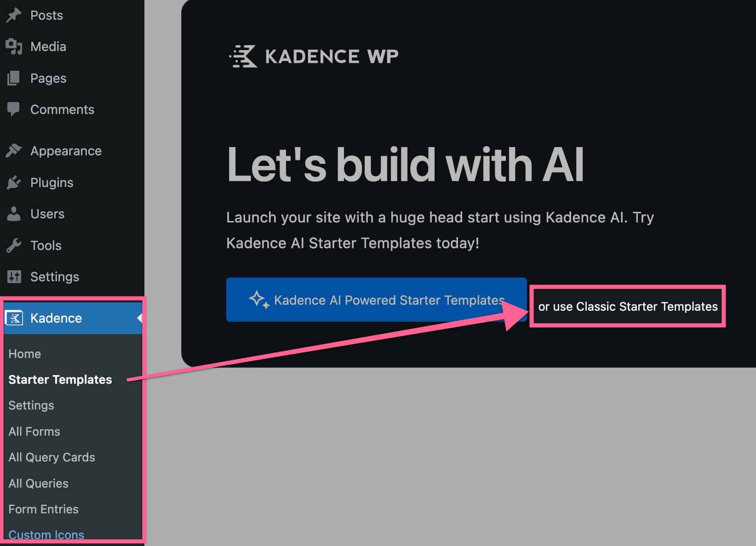Open Form Entries

click(43, 509)
